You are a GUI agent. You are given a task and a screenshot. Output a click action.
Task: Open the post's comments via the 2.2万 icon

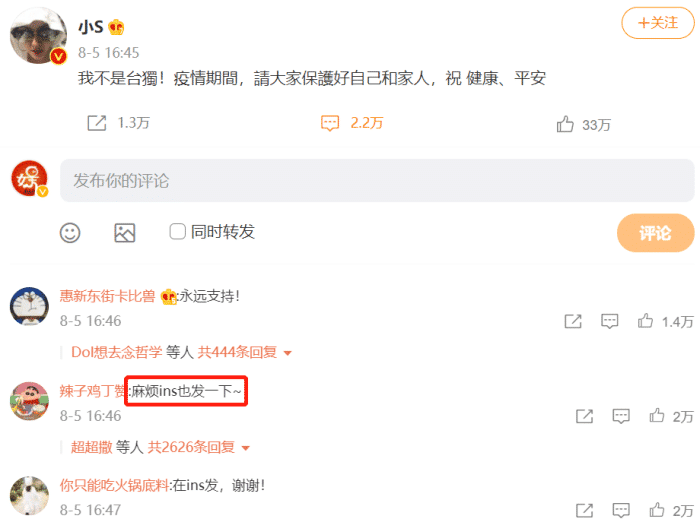point(330,123)
